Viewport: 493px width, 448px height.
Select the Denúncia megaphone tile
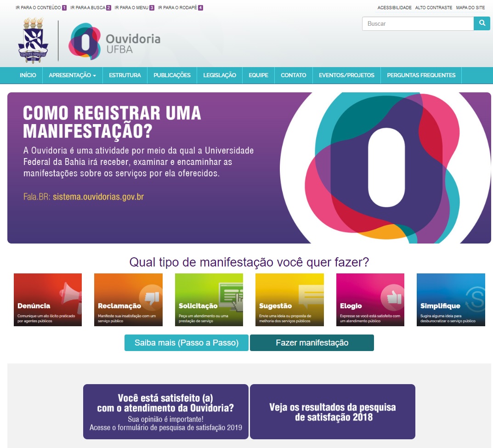coord(48,300)
